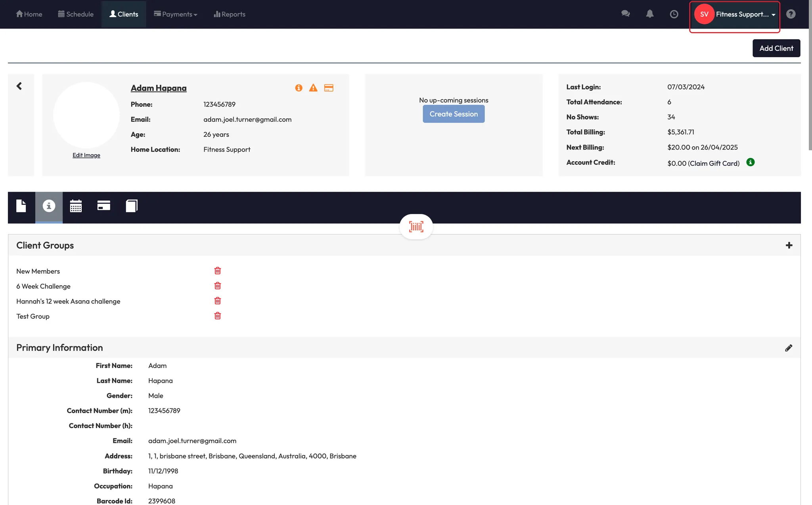Open the barcode scanner button
Image resolution: width=812 pixels, height=505 pixels.
[x=416, y=227]
